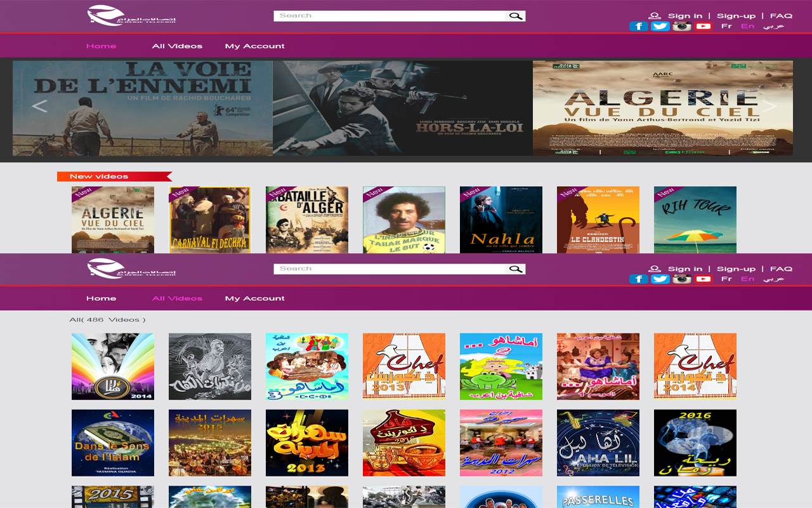
Task: Switch the site language to Arabic
Action: pos(775,26)
